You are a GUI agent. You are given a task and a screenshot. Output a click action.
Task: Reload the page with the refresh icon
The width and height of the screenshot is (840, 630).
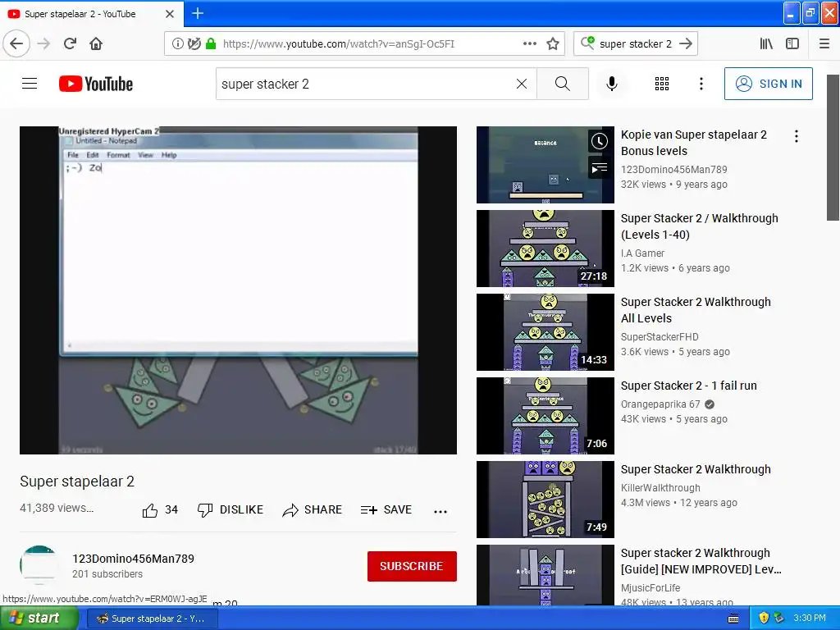pos(71,43)
